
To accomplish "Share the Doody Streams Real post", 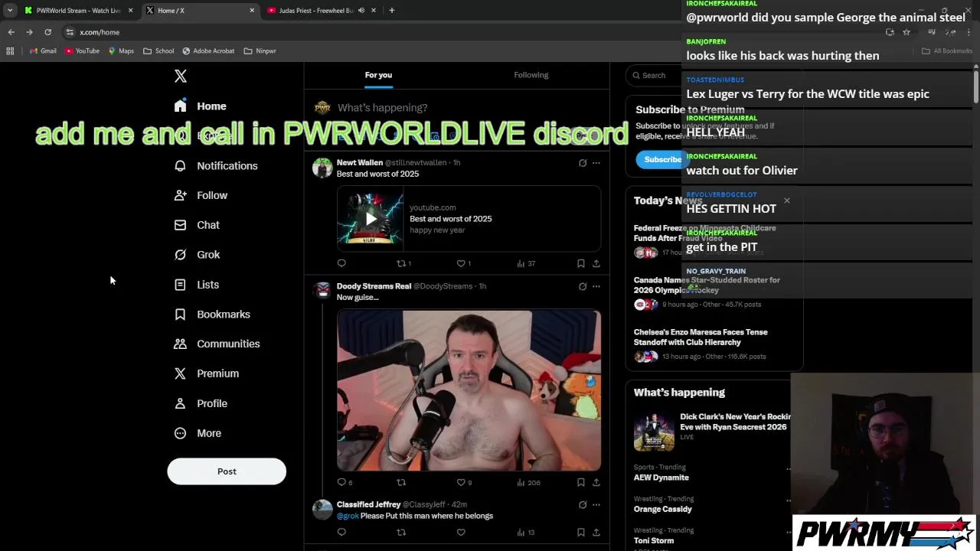I will point(596,482).
